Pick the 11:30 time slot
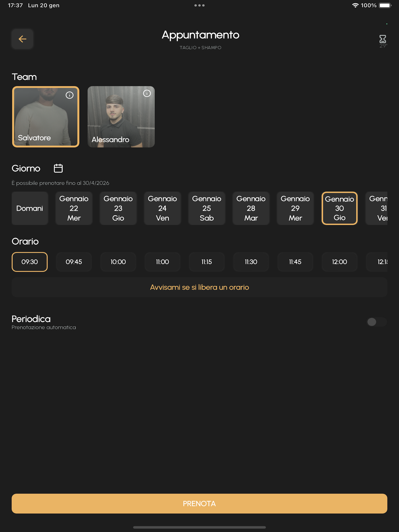Viewport: 399px width, 532px height. [251, 262]
